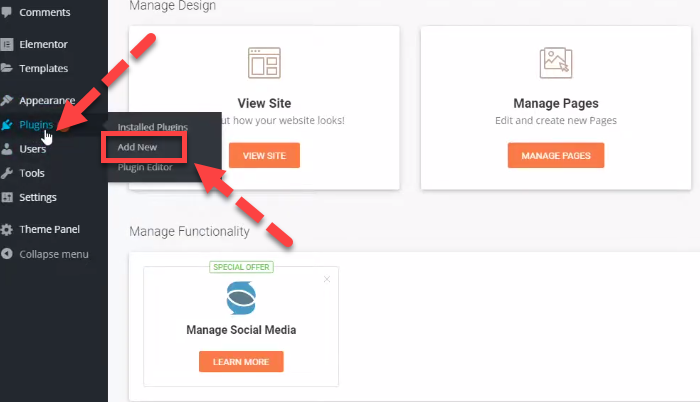The width and height of the screenshot is (700, 402).
Task: Click the Theme Panel gear icon
Action: pos(7,230)
